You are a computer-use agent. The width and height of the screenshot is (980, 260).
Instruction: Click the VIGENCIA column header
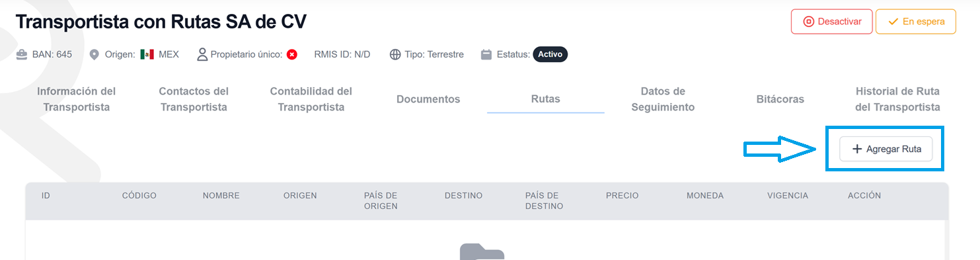coord(788,196)
